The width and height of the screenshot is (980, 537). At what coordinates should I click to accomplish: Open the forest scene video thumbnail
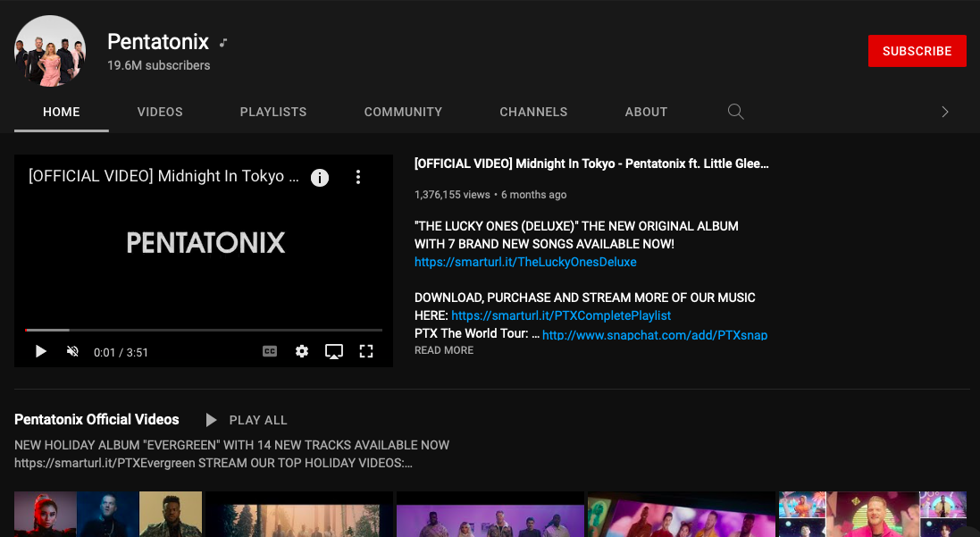coord(299,514)
